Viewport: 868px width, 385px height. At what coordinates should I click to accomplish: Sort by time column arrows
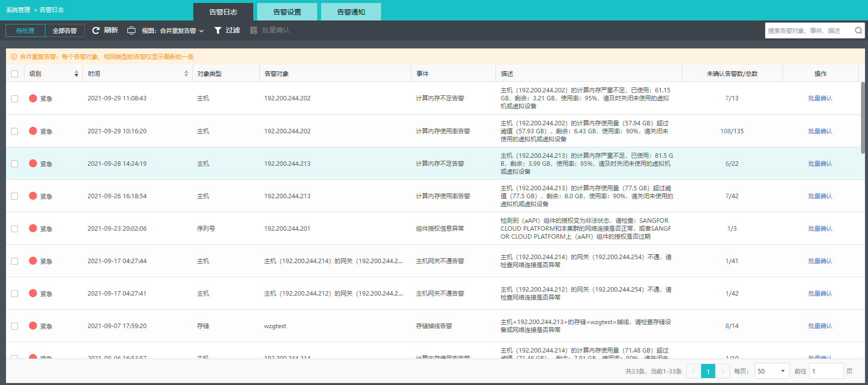click(x=186, y=74)
